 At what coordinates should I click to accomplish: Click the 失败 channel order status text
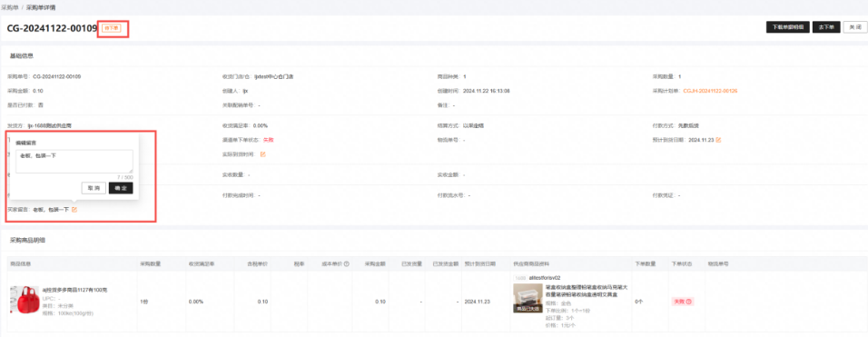(269, 140)
